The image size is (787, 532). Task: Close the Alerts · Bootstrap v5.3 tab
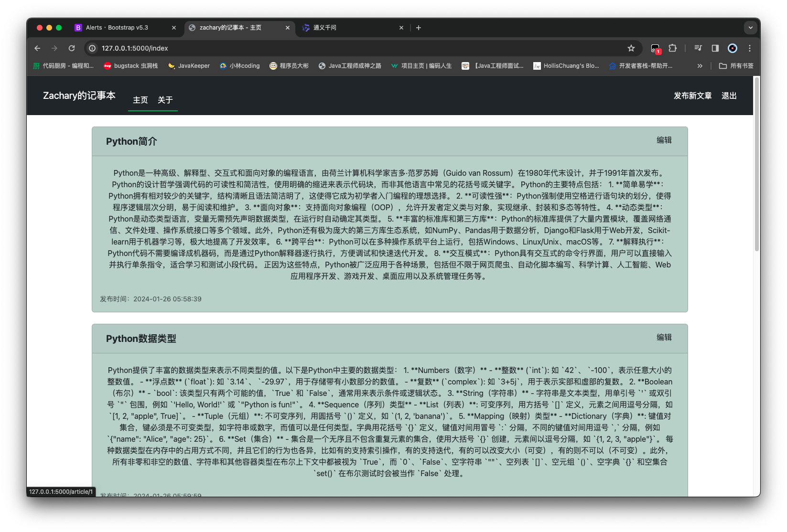tap(174, 28)
